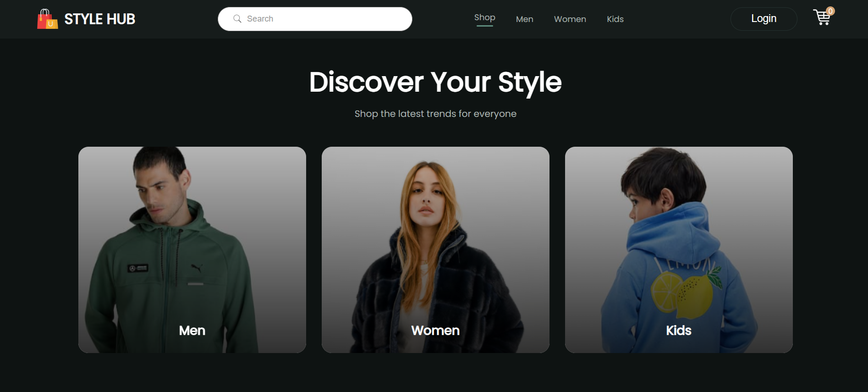This screenshot has width=868, height=392.
Task: Select Women in the top navigation bar
Action: (570, 19)
